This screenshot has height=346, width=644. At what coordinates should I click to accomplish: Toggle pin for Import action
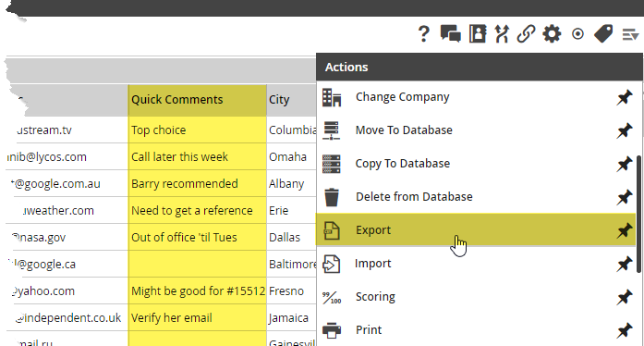pos(625,264)
